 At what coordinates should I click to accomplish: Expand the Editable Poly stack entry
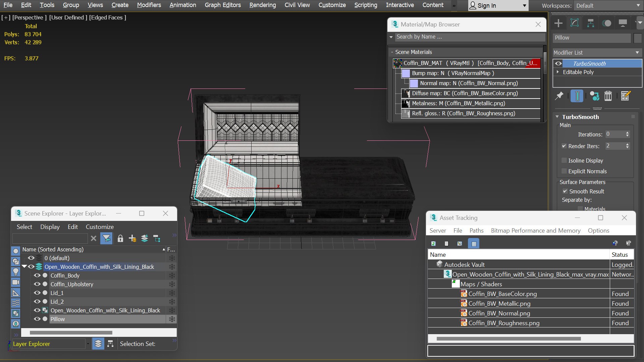coord(558,72)
